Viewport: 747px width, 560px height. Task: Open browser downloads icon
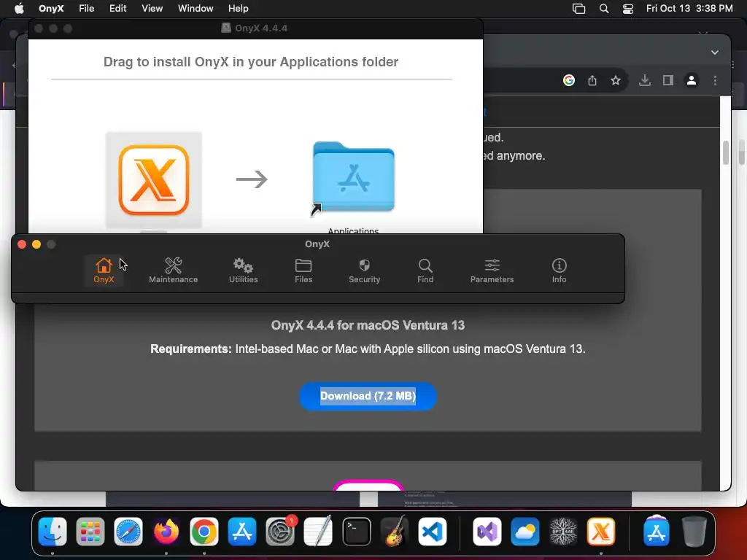point(645,80)
